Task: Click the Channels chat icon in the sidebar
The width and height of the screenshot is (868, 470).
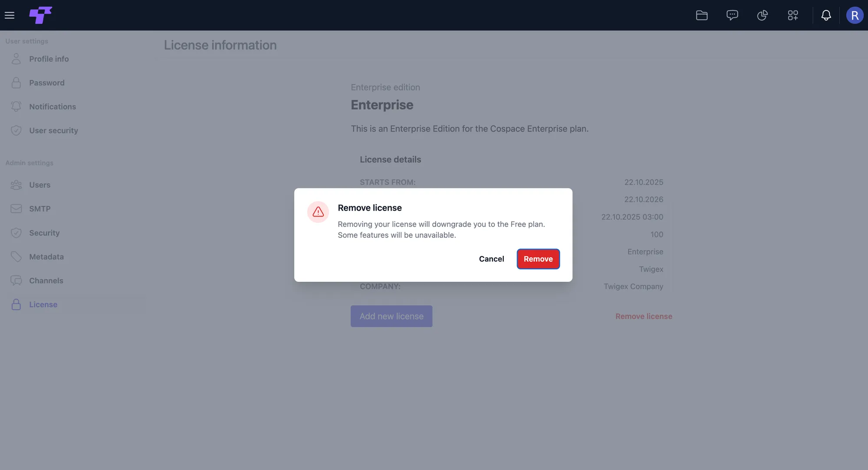Action: tap(16, 281)
